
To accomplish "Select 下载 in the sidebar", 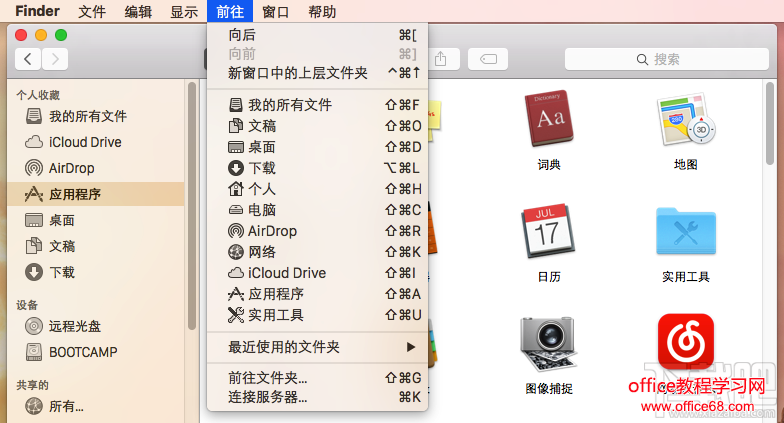I will (x=96, y=272).
